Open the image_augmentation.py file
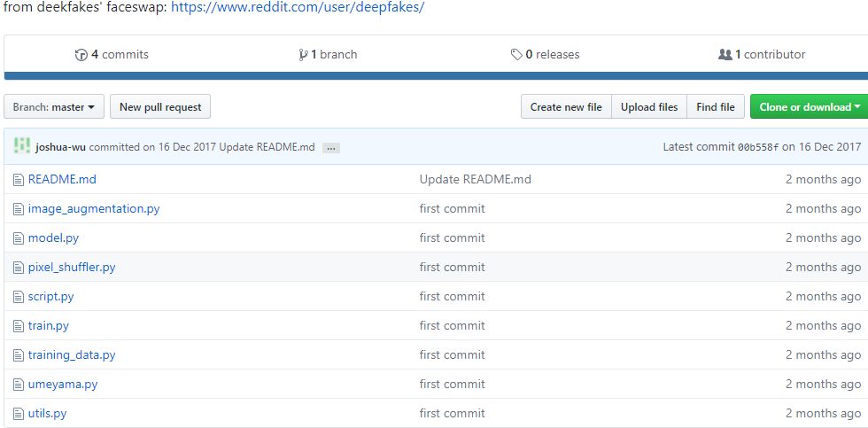 click(94, 209)
